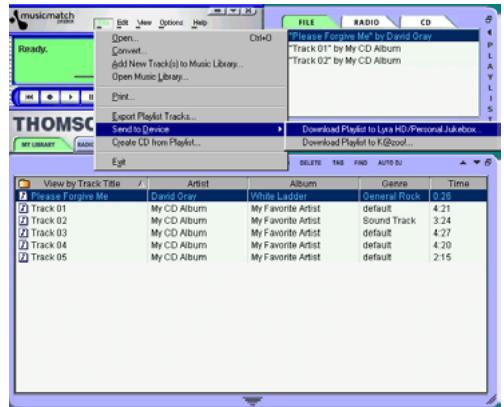Expand the bottom panel triangle arrow
Screen dimensions: 504x407
pyautogui.click(x=252, y=400)
